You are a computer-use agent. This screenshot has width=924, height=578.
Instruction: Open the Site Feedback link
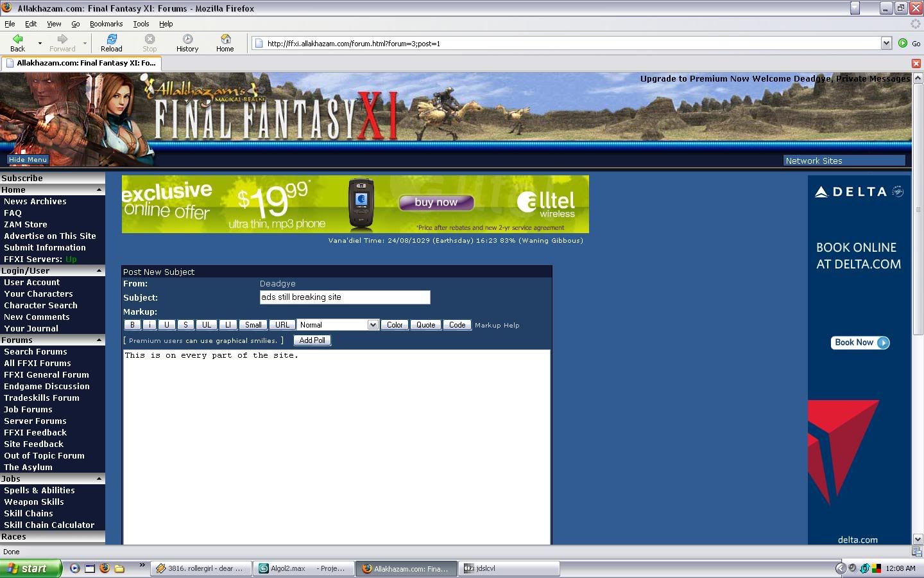point(33,444)
